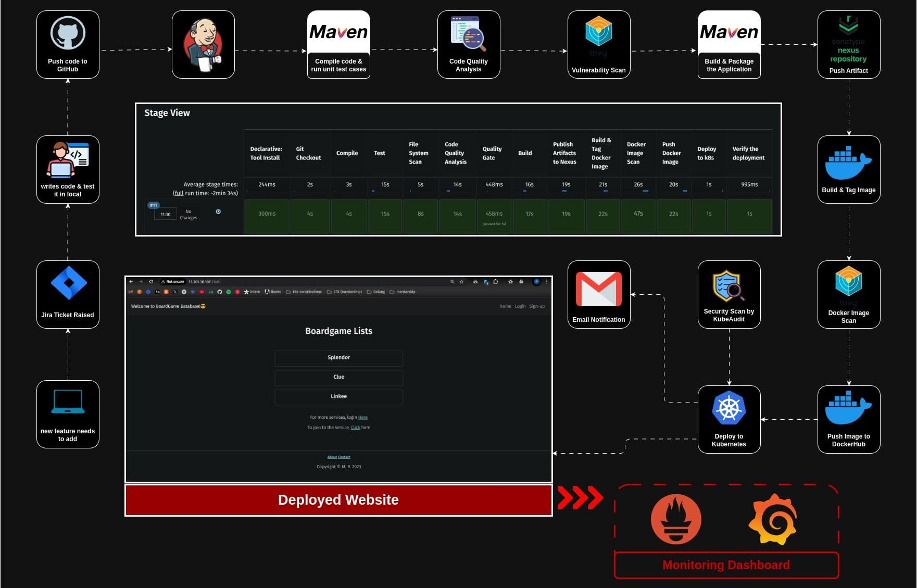Image resolution: width=917 pixels, height=588 pixels.
Task: Select the Jenkins butler mascot icon
Action: (204, 44)
